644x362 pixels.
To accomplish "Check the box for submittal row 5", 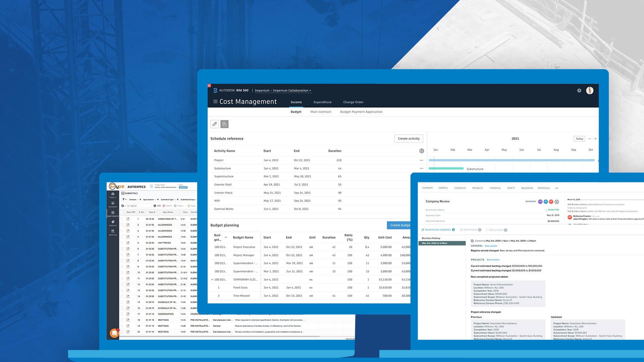I will click(x=122, y=243).
